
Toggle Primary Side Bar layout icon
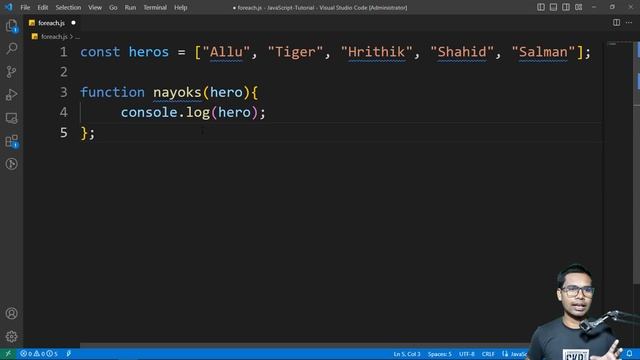click(x=541, y=7)
